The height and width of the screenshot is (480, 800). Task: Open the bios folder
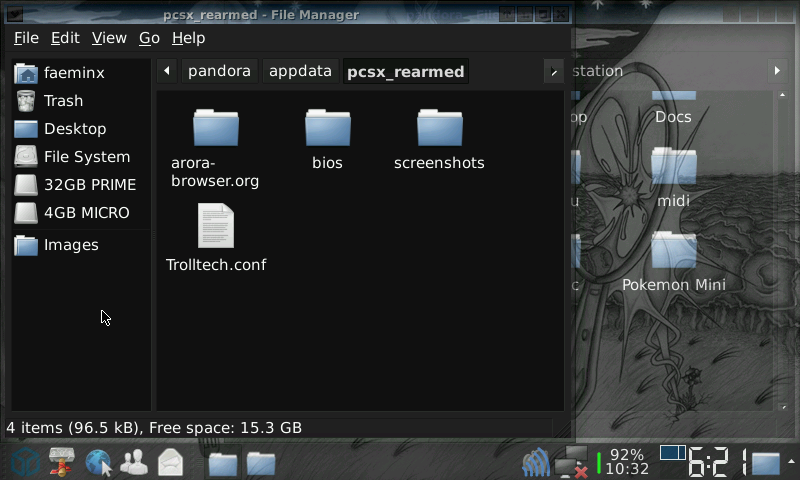click(x=327, y=129)
